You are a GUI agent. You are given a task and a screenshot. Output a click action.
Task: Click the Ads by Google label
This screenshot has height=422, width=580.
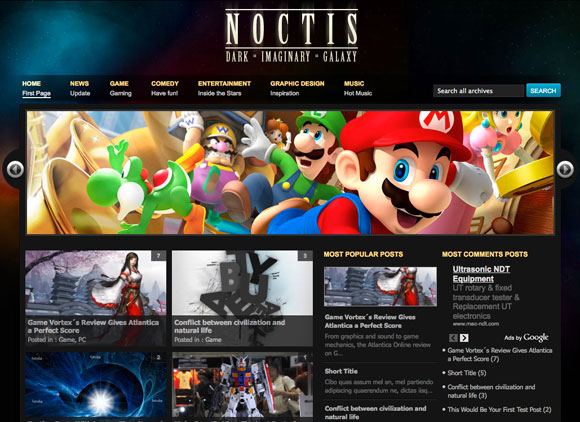(x=526, y=338)
